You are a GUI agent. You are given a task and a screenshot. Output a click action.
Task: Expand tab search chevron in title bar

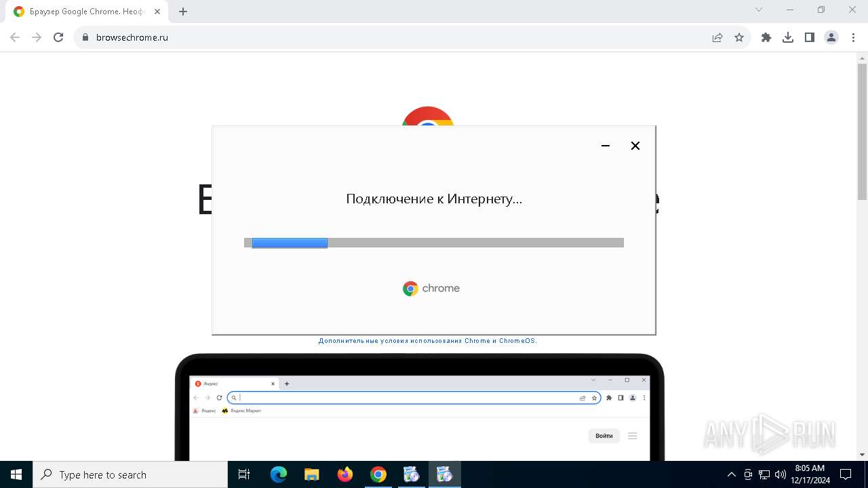[759, 9]
